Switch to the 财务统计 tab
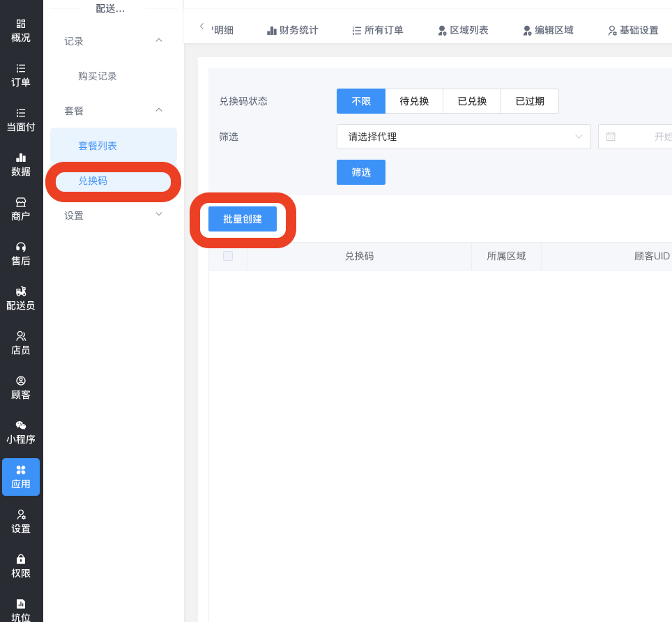 [x=293, y=30]
